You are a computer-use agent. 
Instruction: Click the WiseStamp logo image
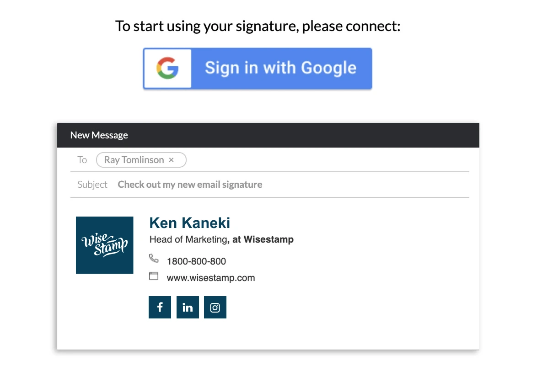pos(104,245)
